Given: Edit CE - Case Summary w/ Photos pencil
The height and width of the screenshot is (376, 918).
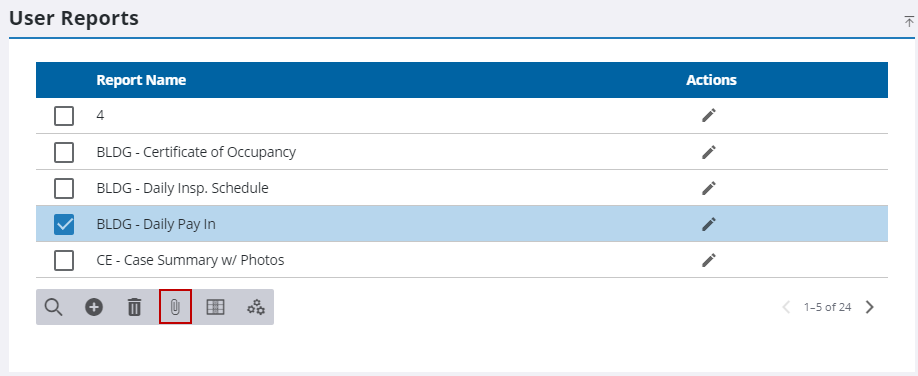Looking at the screenshot, I should (x=709, y=260).
